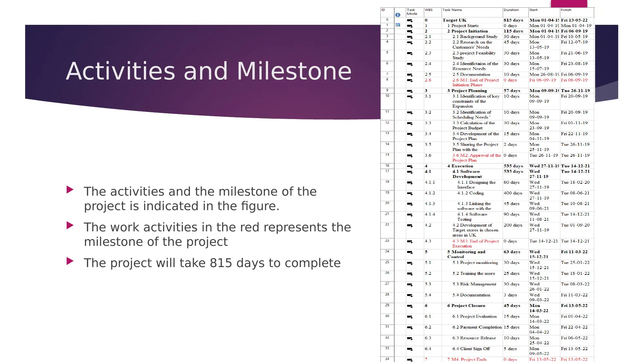The height and width of the screenshot is (362, 644).
Task: Select the Finish column header
Action: coord(577,12)
